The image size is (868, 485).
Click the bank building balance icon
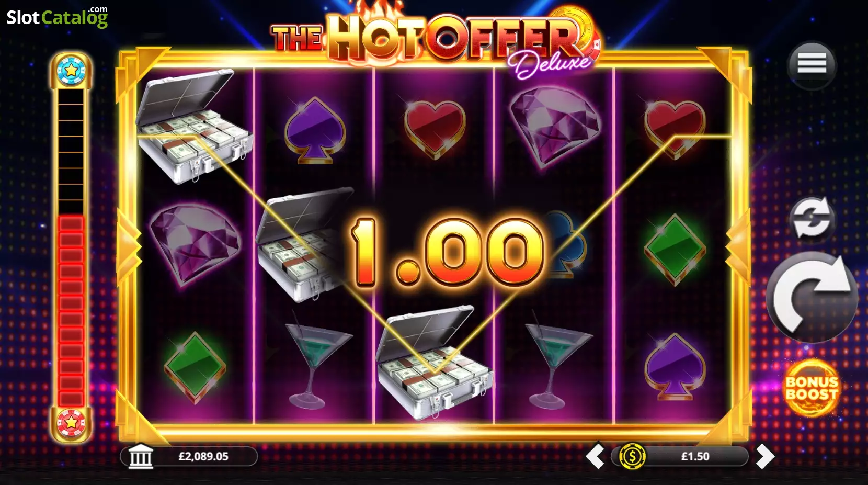[x=141, y=456]
